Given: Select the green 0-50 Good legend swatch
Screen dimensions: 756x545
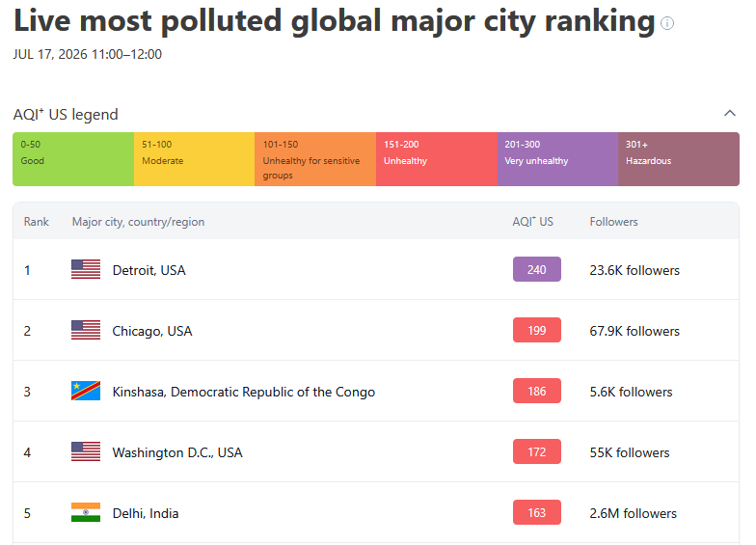Looking at the screenshot, I should (73, 159).
